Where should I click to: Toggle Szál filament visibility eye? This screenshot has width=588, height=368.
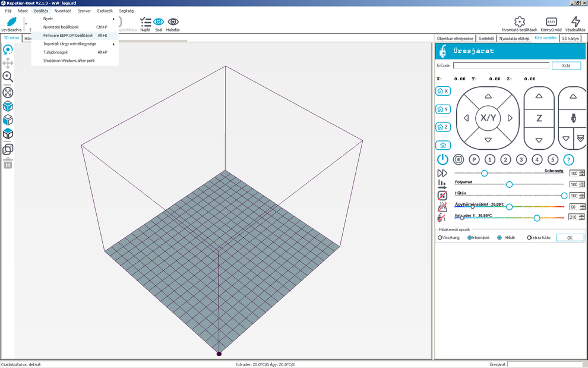click(x=159, y=22)
